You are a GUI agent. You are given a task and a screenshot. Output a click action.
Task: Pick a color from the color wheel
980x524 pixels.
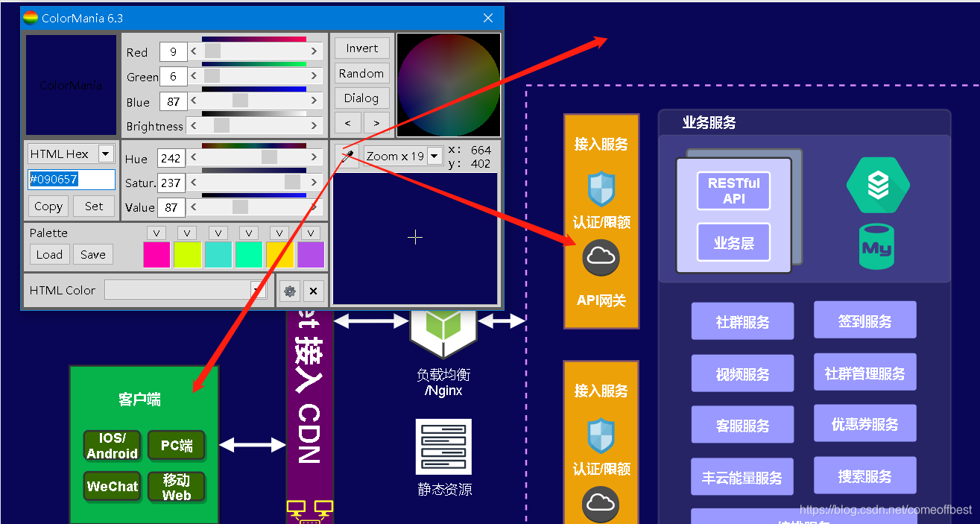[449, 84]
